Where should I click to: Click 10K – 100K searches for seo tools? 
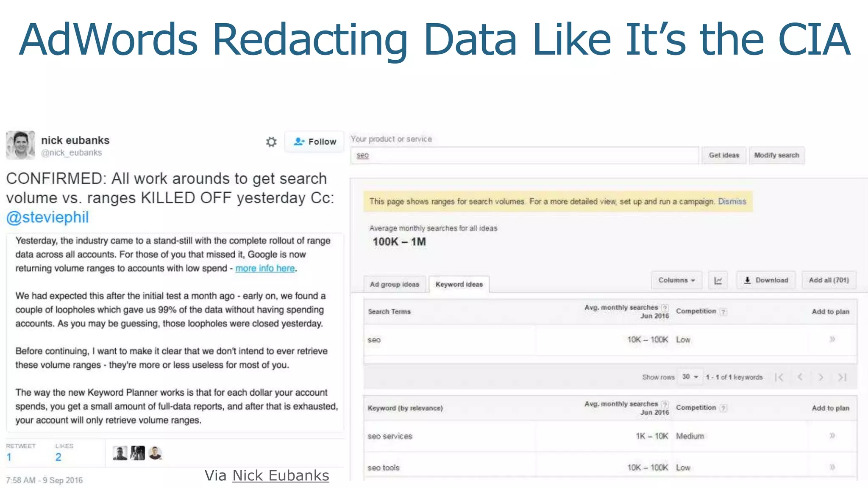click(648, 468)
